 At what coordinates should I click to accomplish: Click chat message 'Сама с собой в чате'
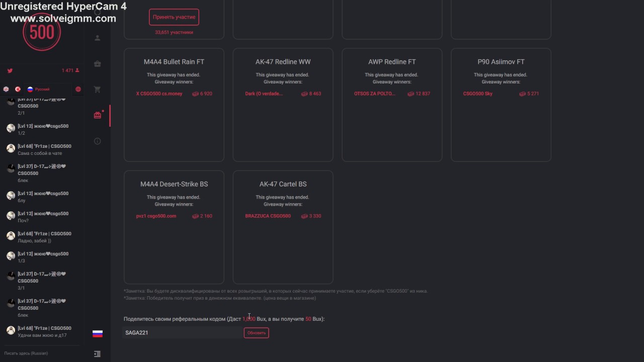40,153
